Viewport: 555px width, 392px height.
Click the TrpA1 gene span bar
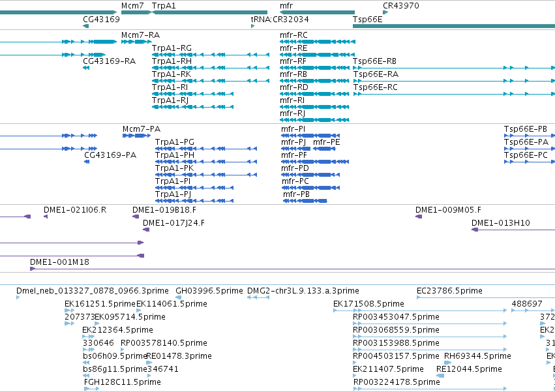[x=209, y=12]
